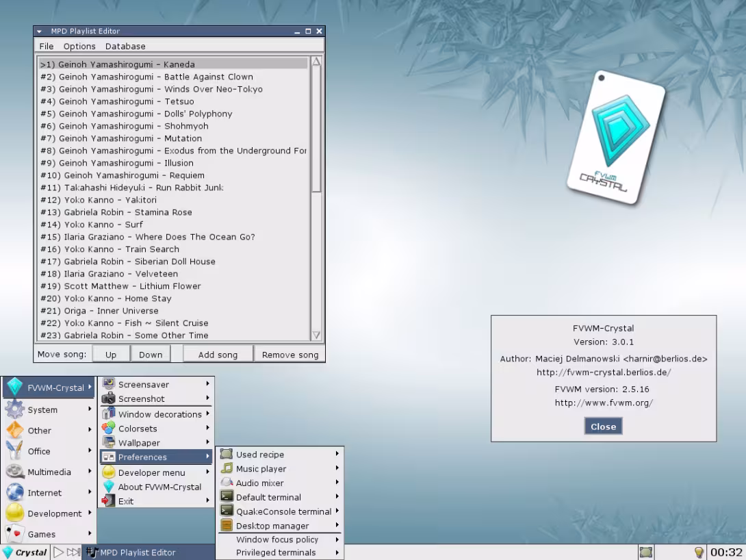Click the Other menu orange icon
This screenshot has height=560, width=746.
tap(15, 430)
